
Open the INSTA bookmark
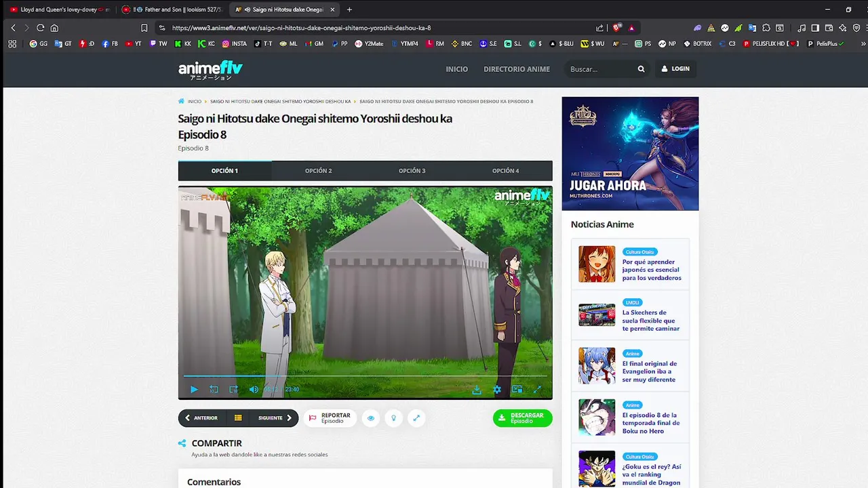[x=235, y=44]
